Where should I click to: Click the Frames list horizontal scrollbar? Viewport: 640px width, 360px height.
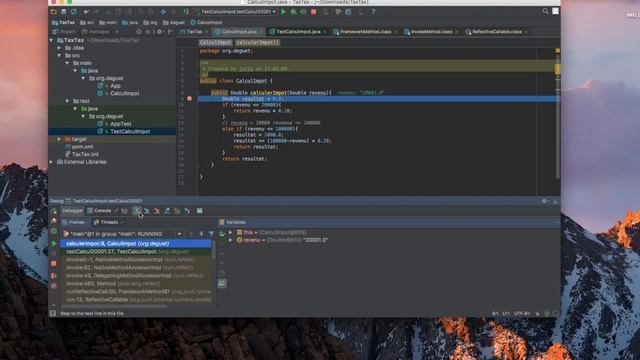(x=114, y=306)
